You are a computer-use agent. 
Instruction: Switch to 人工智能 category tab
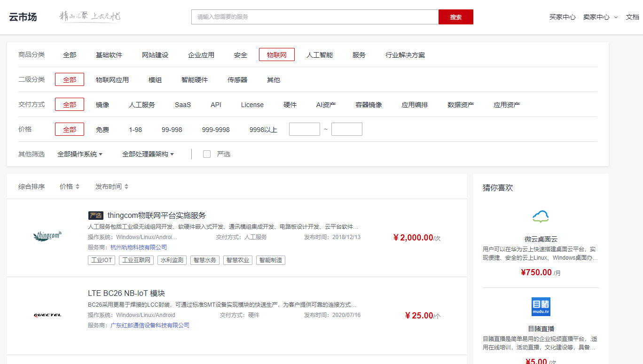320,55
